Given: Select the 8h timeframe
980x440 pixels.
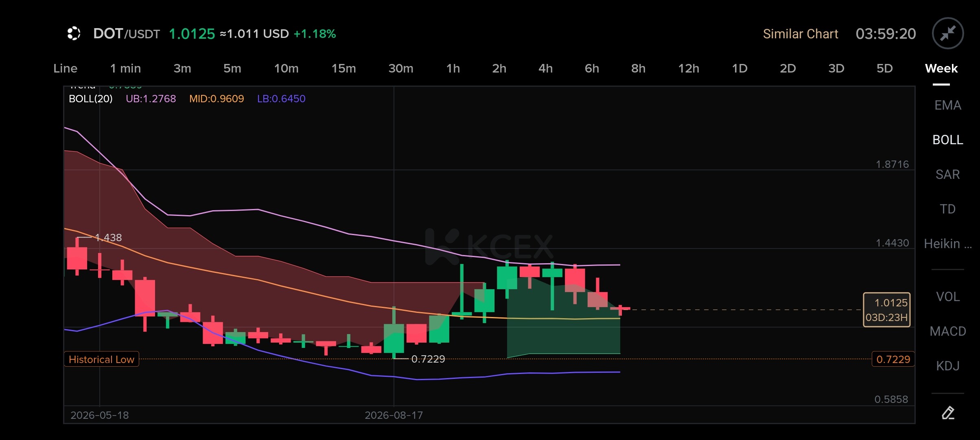Looking at the screenshot, I should coord(638,68).
